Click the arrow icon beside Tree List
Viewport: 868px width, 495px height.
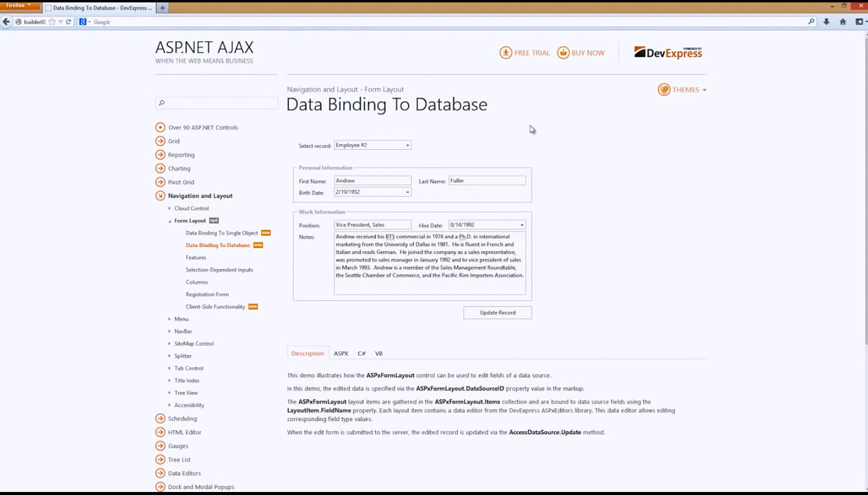[160, 459]
